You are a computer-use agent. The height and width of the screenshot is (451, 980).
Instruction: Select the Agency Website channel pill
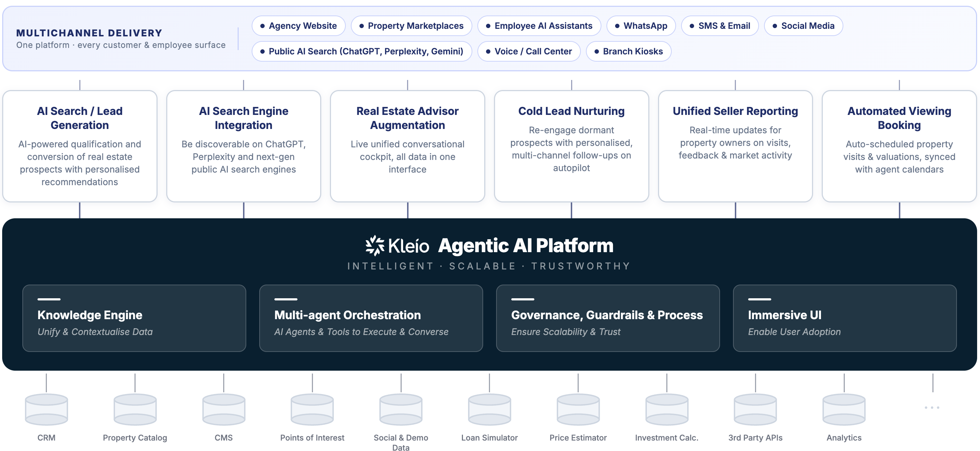(299, 26)
